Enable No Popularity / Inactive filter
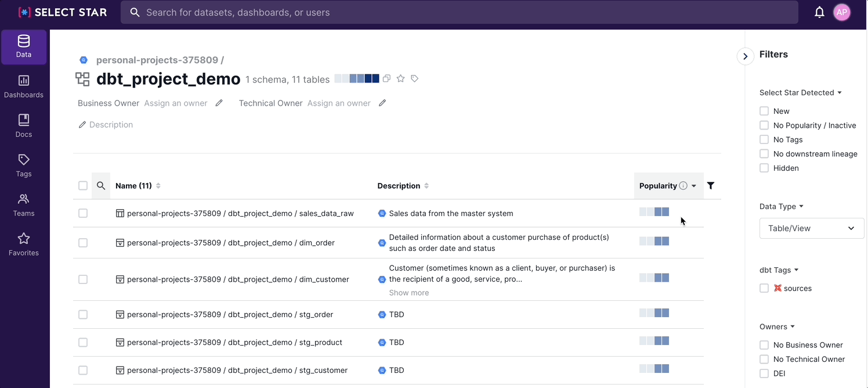This screenshot has height=388, width=868. point(764,125)
